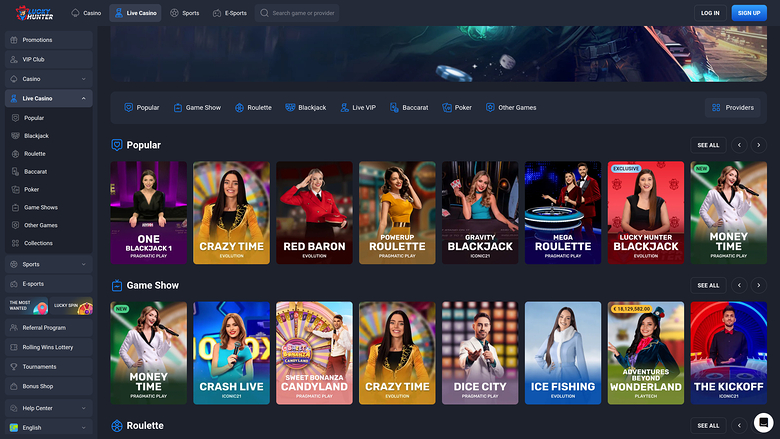Focus the Search game or provider field

(297, 13)
